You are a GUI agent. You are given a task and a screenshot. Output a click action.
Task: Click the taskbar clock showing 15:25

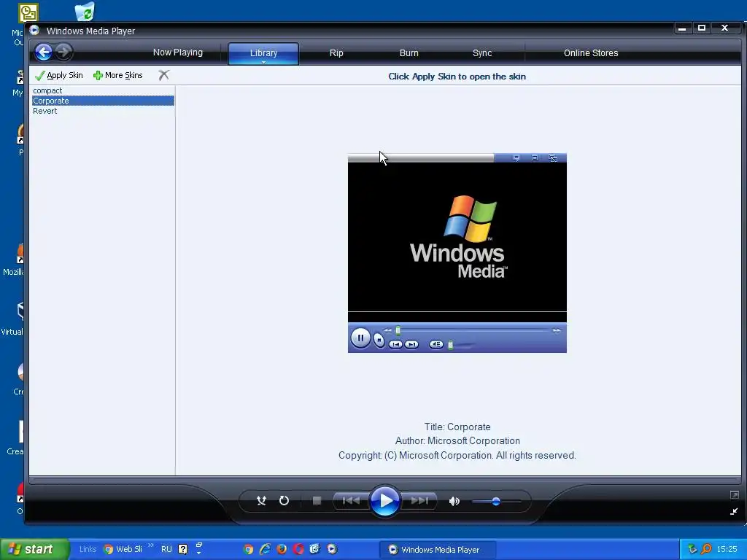click(727, 549)
